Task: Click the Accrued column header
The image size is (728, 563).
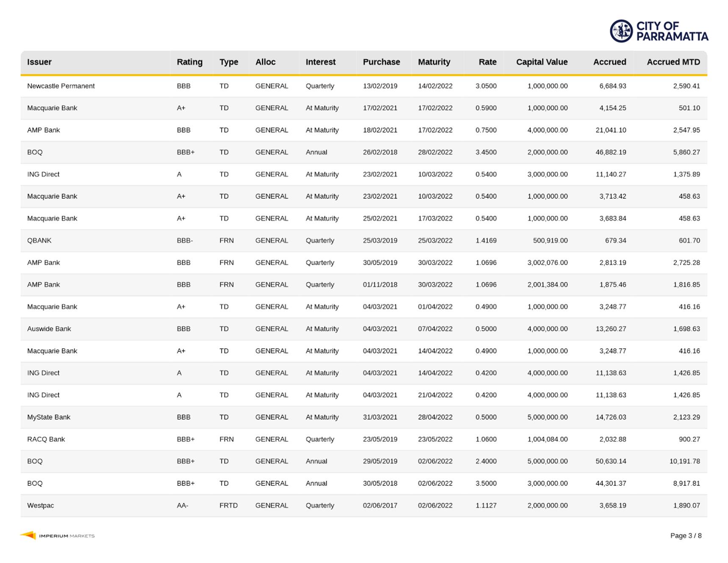Action: (x=609, y=62)
